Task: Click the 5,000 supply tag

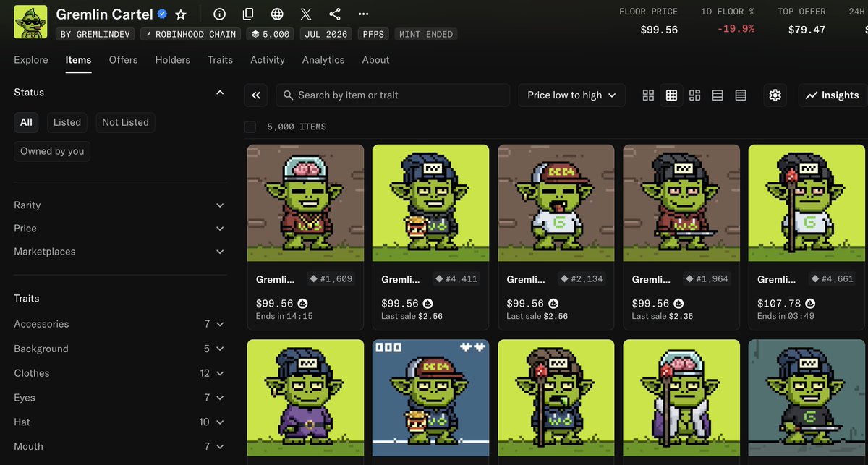Action: click(271, 34)
